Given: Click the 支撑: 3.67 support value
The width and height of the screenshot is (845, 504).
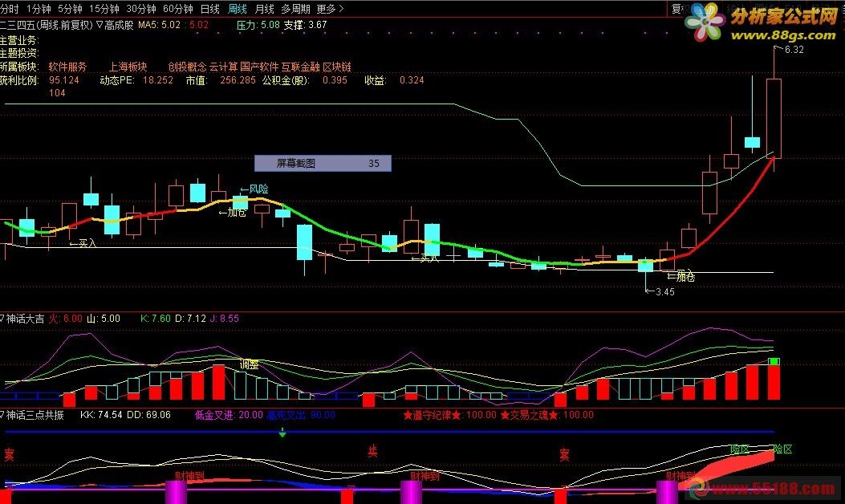Looking at the screenshot, I should 305,25.
